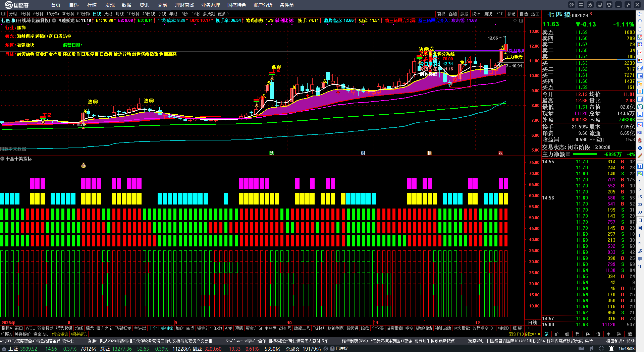Open the 多周期 view selector
The width and height of the screenshot is (644, 352).
point(209,14)
